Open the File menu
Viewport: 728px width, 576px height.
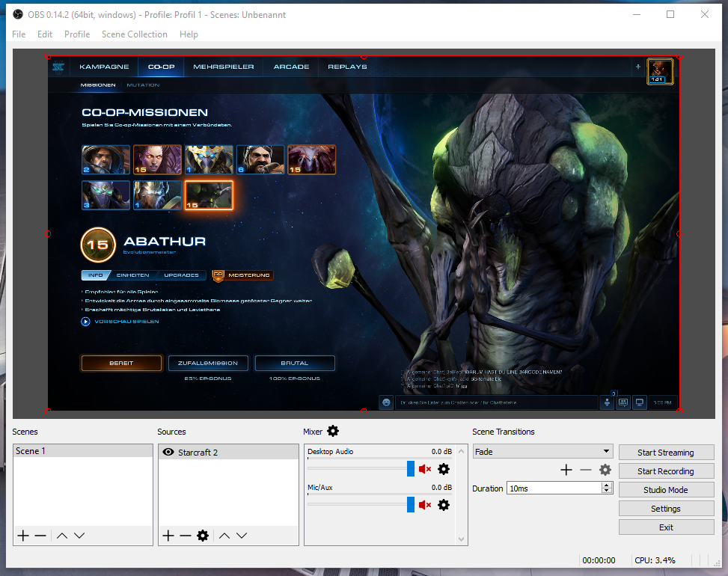[x=19, y=34]
